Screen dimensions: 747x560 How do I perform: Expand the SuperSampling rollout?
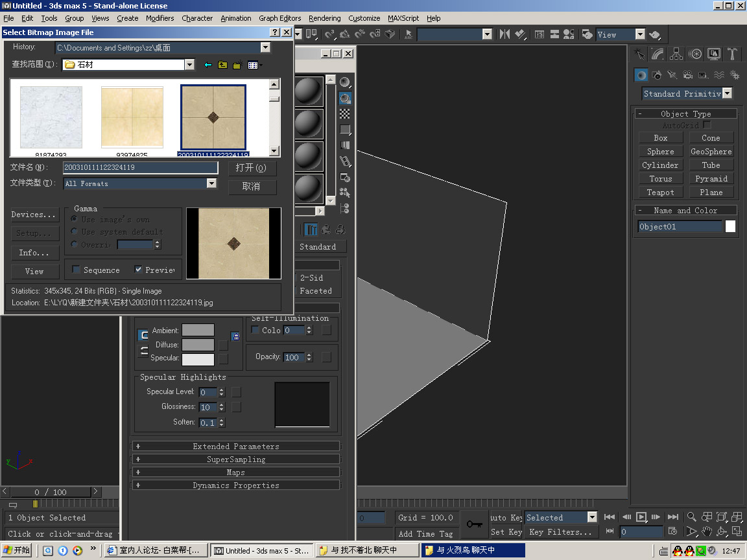(236, 459)
